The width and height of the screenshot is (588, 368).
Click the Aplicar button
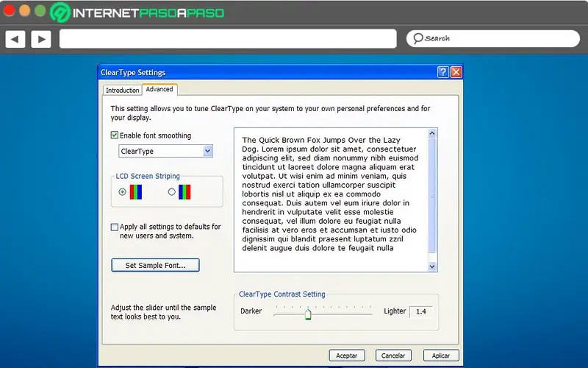(x=440, y=355)
